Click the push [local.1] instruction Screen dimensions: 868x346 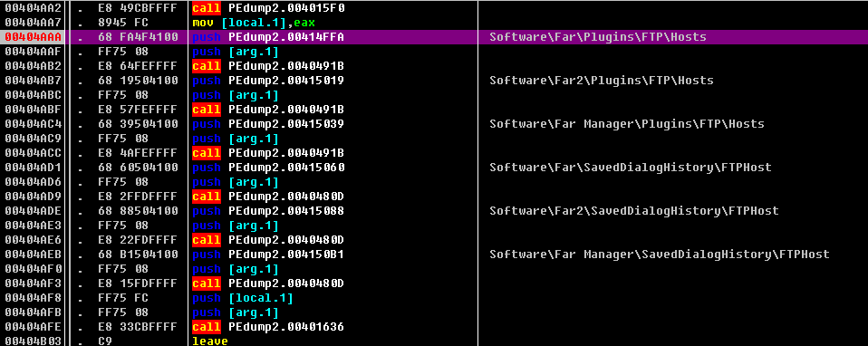[x=243, y=298]
